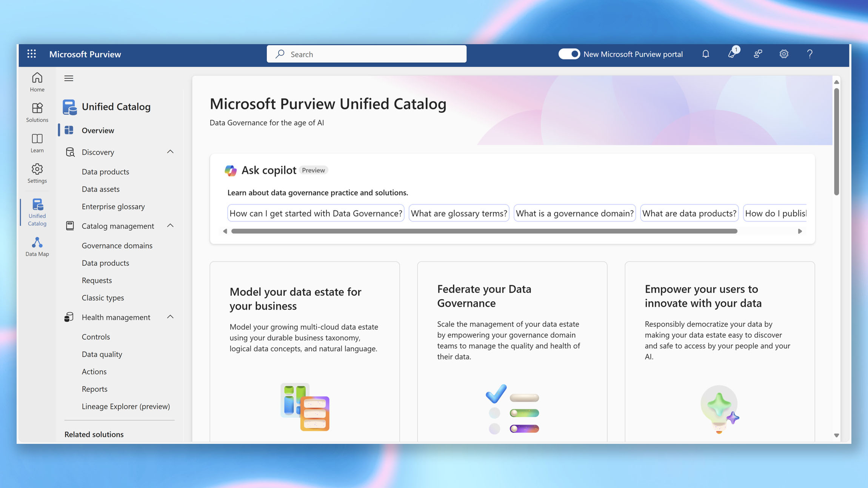
Task: Collapse the Discovery section chevron
Action: pyautogui.click(x=170, y=152)
